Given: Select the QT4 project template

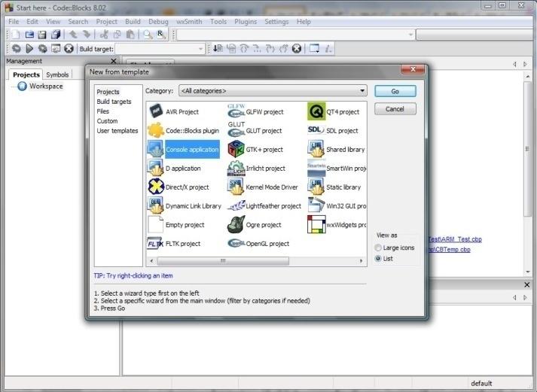Looking at the screenshot, I should tap(334, 111).
